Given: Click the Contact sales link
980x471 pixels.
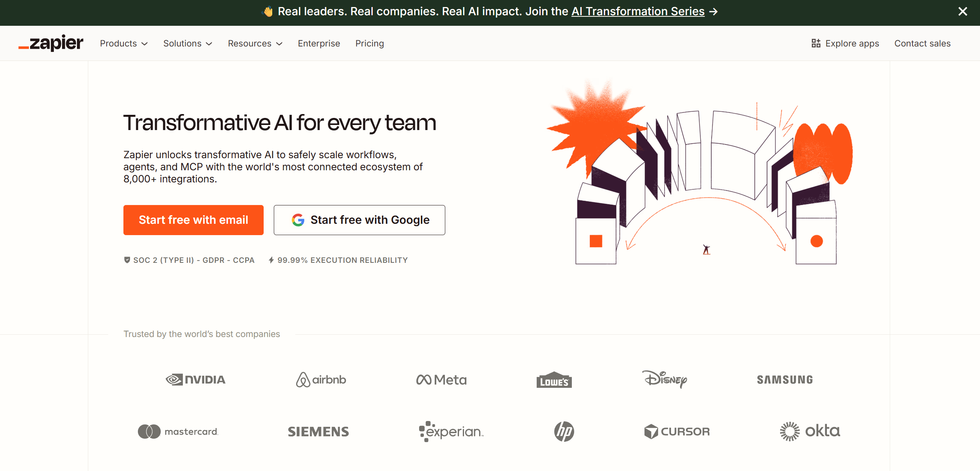Looking at the screenshot, I should (922, 43).
